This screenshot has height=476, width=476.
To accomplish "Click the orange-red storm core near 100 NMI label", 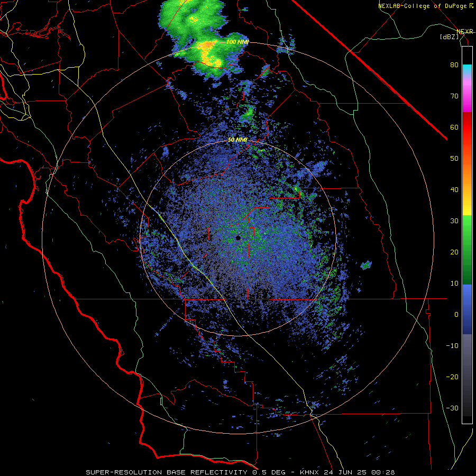I will click(x=207, y=46).
